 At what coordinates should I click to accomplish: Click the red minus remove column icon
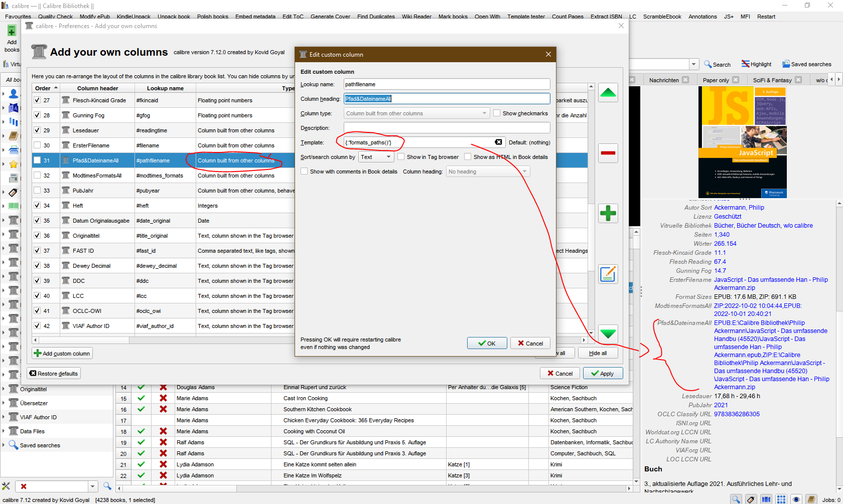point(608,153)
